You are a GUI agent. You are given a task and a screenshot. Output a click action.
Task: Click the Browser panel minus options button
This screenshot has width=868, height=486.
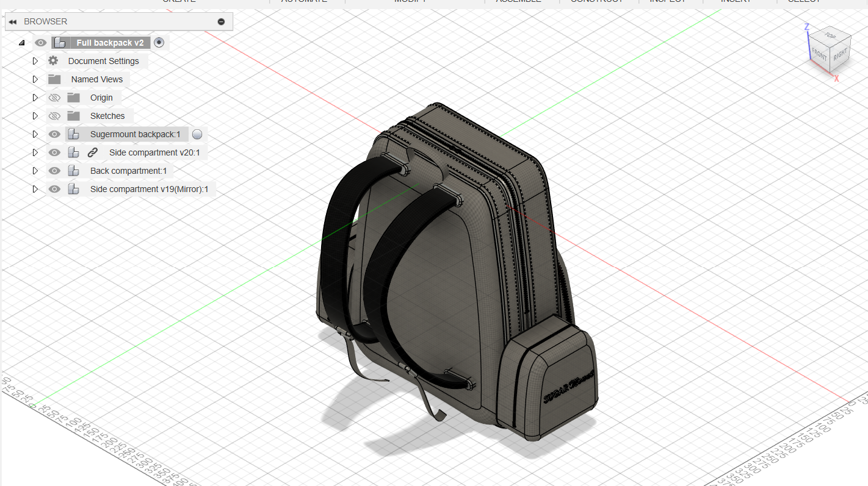pos(221,21)
